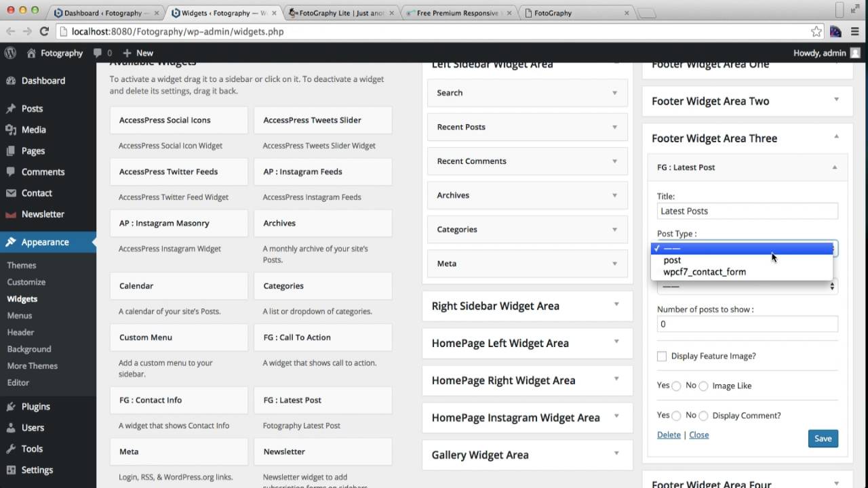This screenshot has width=868, height=488.
Task: Choose 'wpcf7_contact_form' from Post Type dropdown
Action: pos(741,272)
